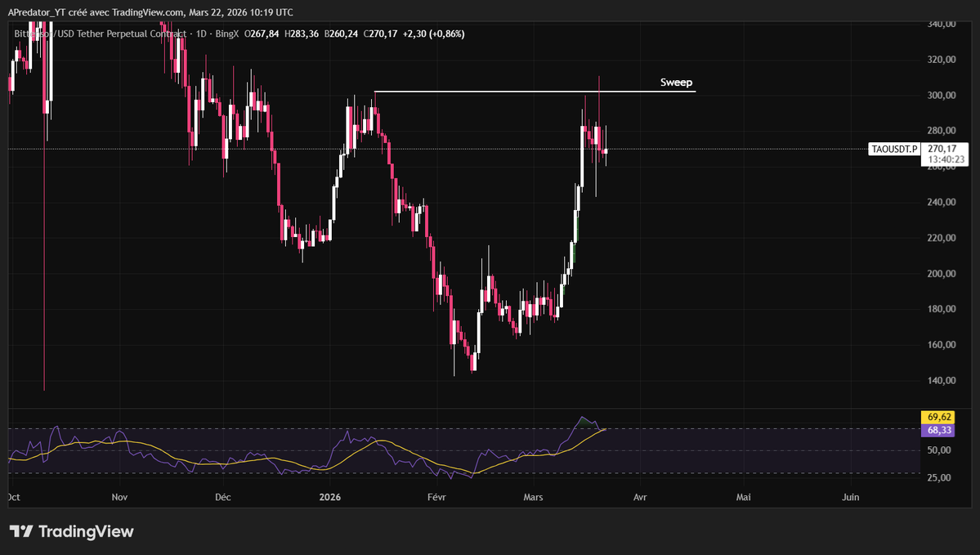Click the 140,00 price axis label

point(942,380)
